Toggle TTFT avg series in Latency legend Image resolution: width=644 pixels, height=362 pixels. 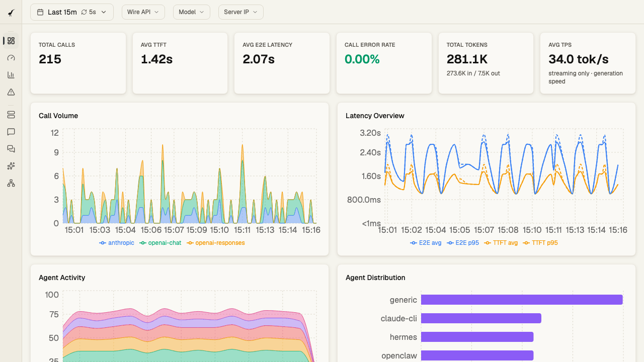[x=501, y=243]
